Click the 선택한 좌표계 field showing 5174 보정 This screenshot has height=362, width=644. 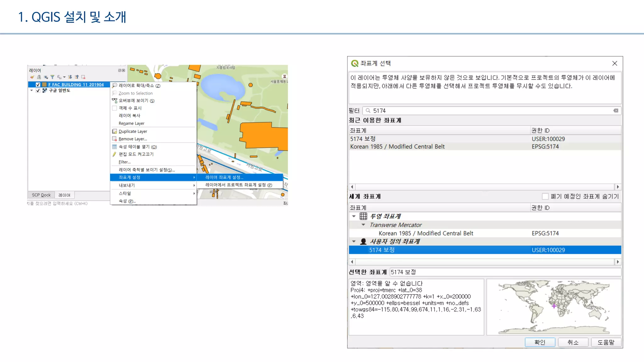coord(505,272)
